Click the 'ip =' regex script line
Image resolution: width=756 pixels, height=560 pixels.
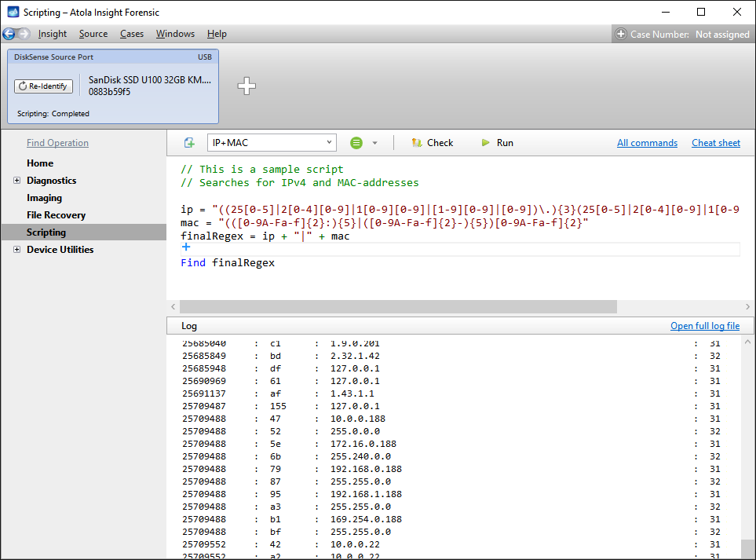[460, 209]
